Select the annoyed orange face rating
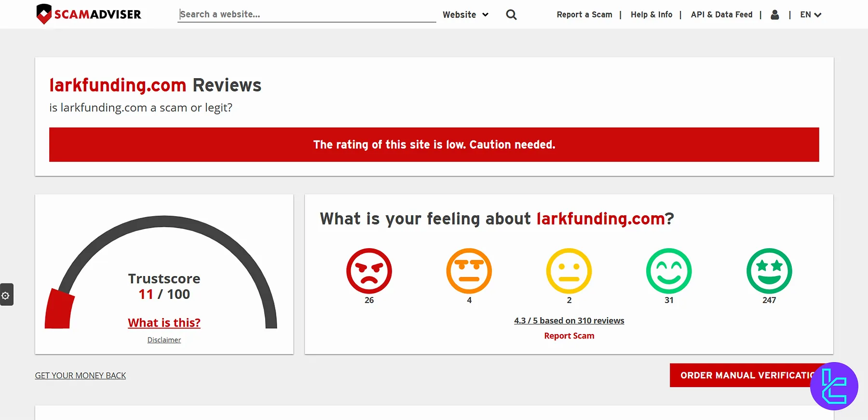 click(469, 271)
